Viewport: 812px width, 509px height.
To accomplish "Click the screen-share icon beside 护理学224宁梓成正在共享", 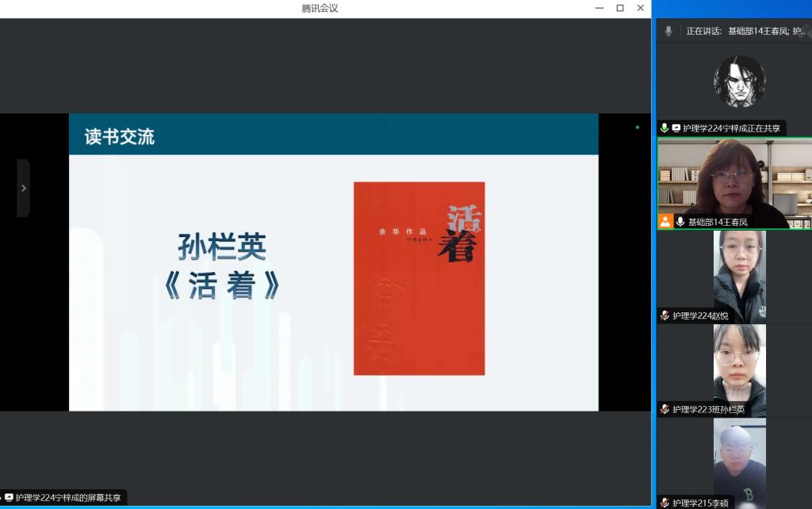I will coord(676,128).
